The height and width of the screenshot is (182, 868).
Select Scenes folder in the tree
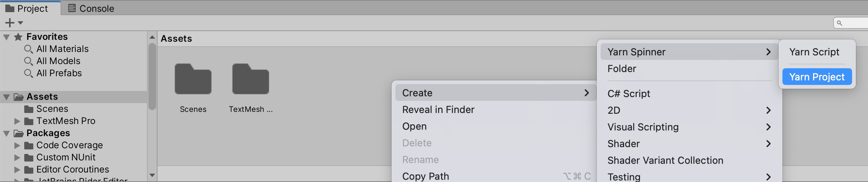tap(52, 109)
